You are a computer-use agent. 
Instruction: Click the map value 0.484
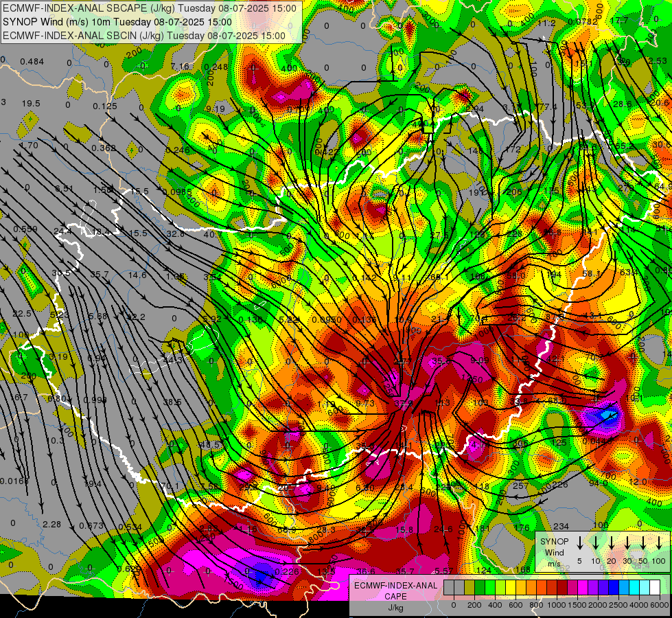(x=32, y=62)
